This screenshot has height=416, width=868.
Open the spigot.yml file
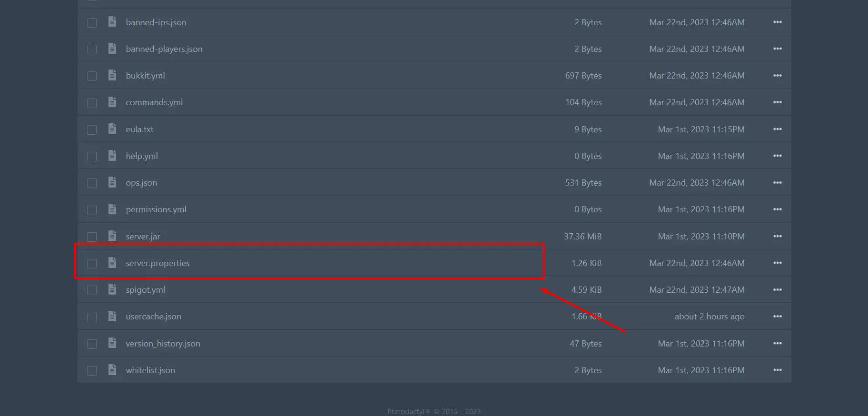(x=145, y=290)
